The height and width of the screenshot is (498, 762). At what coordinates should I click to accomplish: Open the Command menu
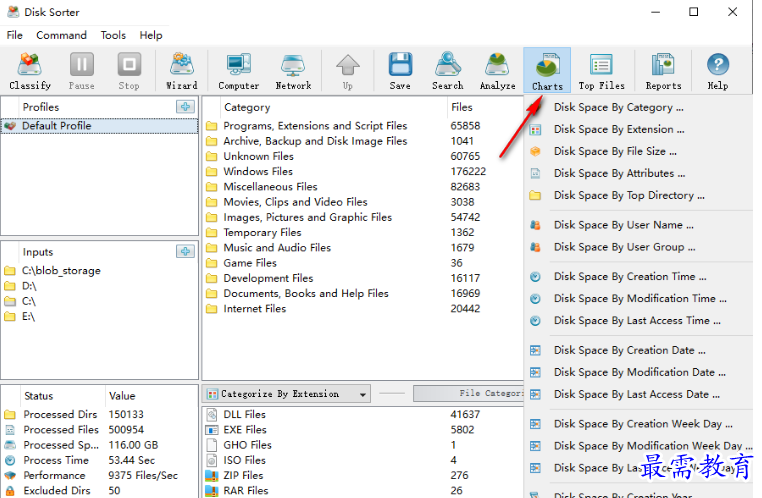click(x=61, y=35)
